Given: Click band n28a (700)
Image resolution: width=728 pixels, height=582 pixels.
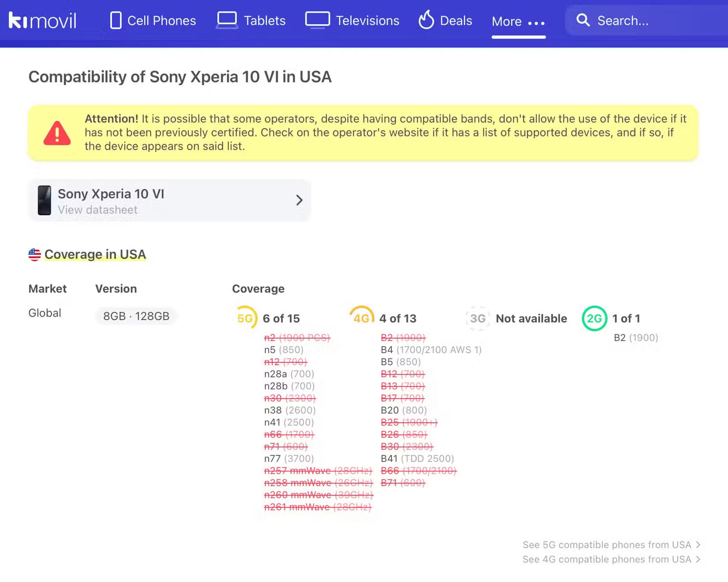Looking at the screenshot, I should [x=289, y=374].
